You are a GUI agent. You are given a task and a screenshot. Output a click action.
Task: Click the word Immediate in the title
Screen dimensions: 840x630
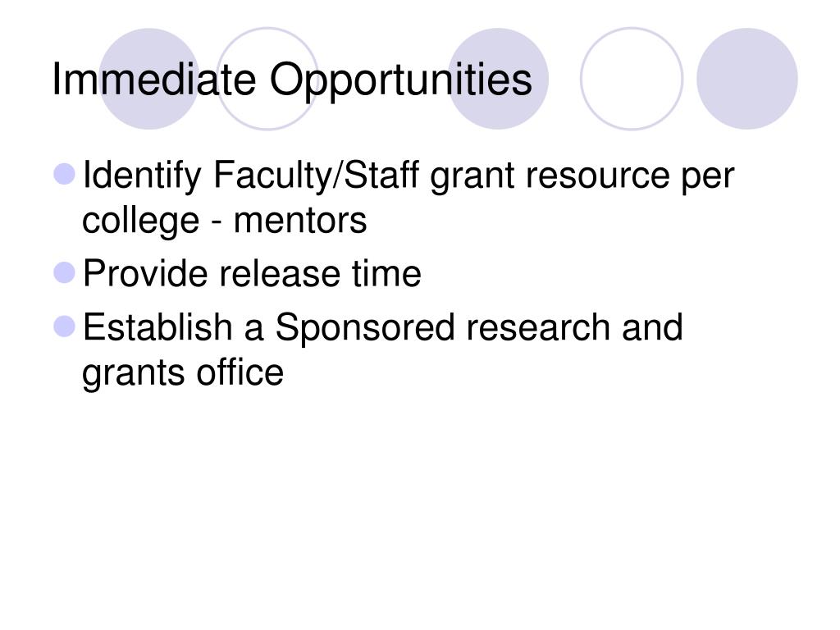click(x=153, y=79)
